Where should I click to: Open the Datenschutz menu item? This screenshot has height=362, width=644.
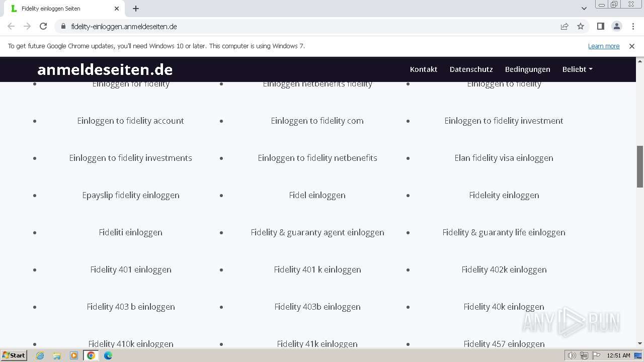(x=471, y=69)
